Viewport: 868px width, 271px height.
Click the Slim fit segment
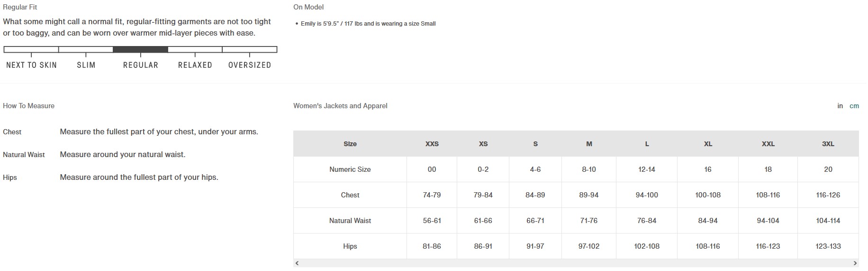tap(86, 49)
